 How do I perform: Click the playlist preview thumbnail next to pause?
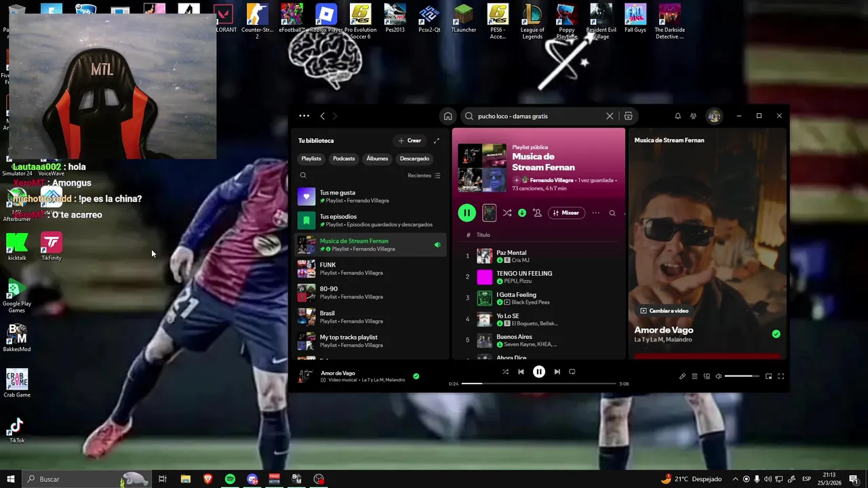click(489, 213)
